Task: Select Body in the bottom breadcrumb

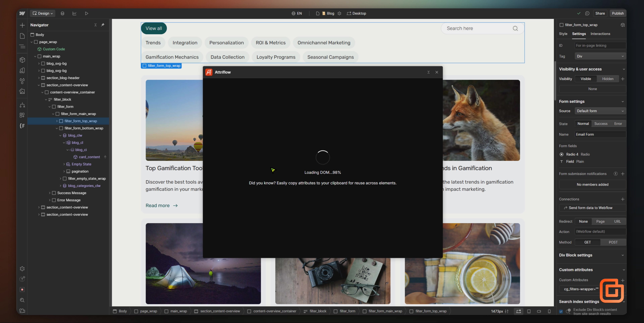Action: click(x=120, y=311)
